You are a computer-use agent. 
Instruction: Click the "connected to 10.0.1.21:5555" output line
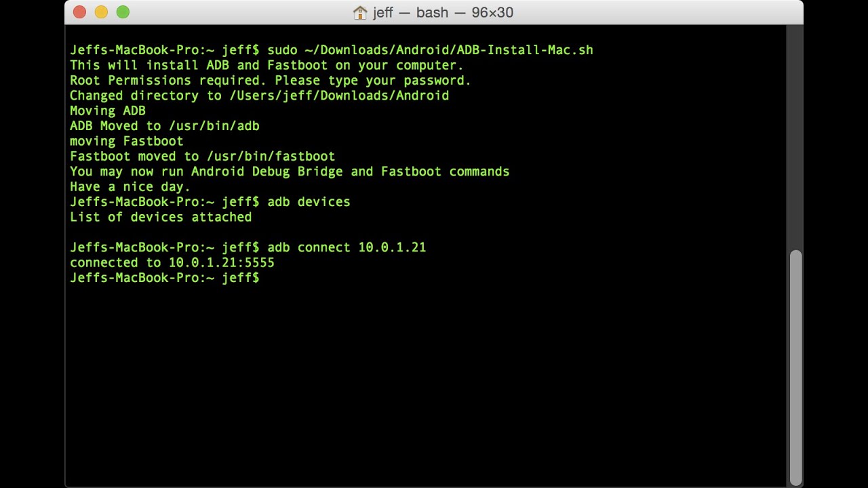[172, 263]
